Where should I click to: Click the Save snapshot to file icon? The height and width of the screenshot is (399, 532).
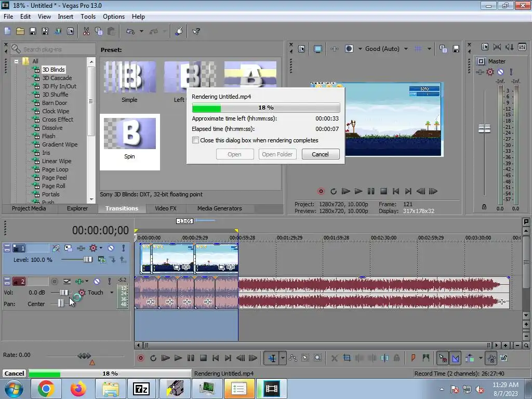pyautogui.click(x=456, y=49)
